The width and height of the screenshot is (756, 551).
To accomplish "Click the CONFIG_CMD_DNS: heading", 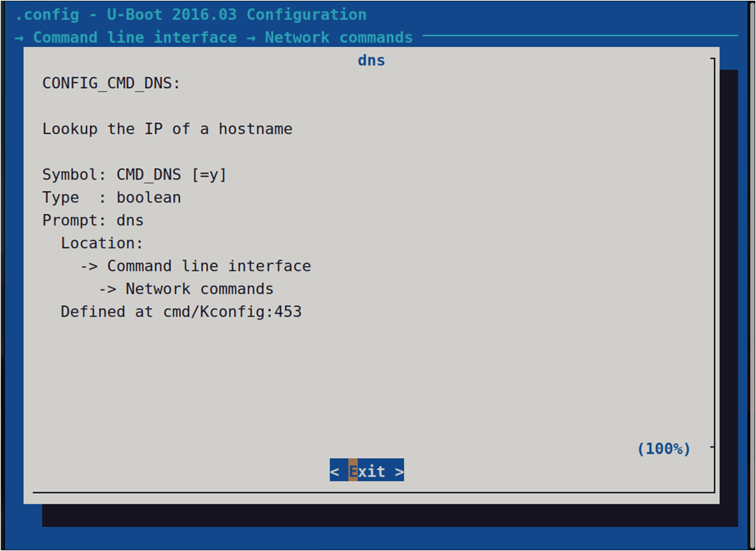I will [112, 83].
